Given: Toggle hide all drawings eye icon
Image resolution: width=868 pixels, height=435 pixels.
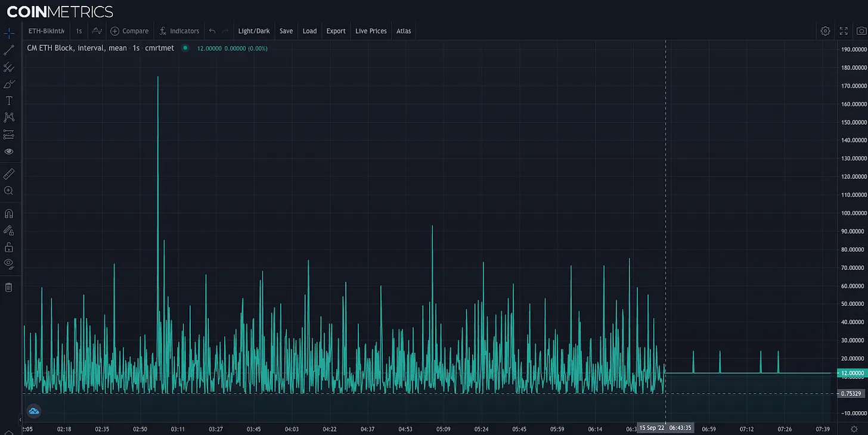Looking at the screenshot, I should pyautogui.click(x=9, y=263).
